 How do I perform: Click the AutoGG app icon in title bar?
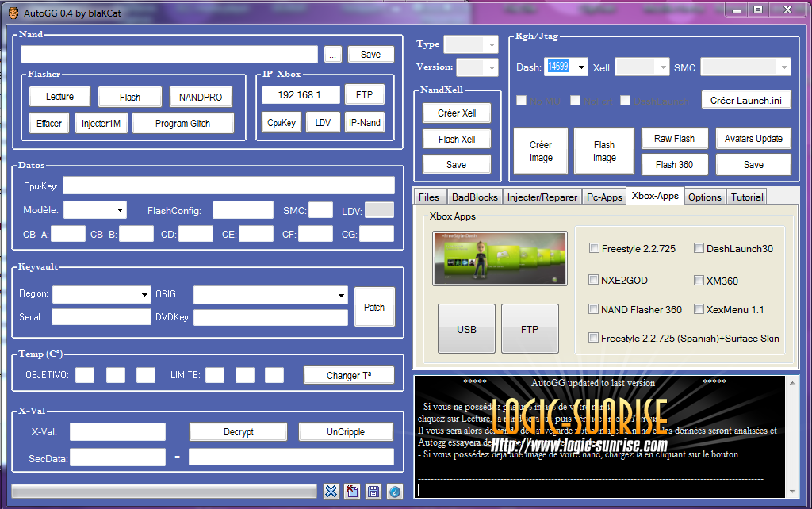[10, 10]
